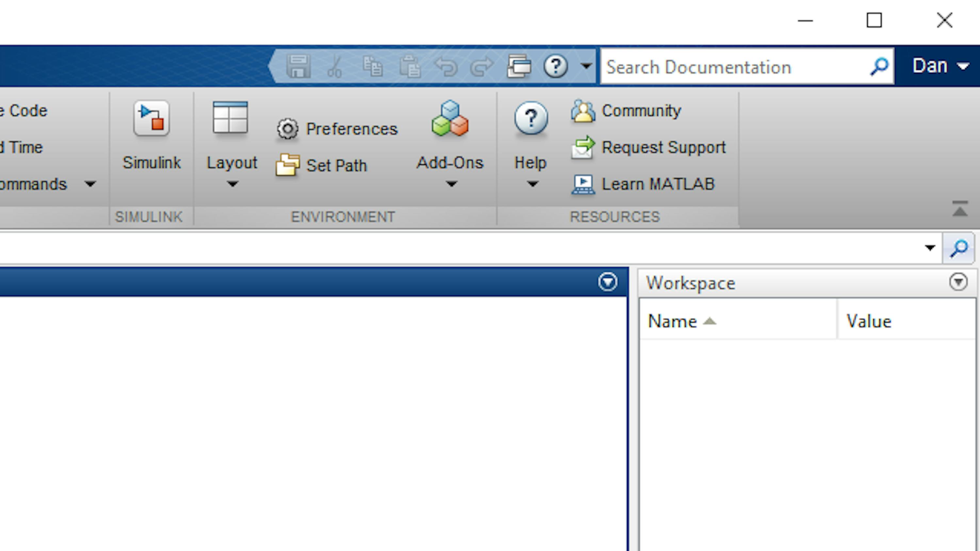The height and width of the screenshot is (551, 980).
Task: Click small help icon in quick access bar
Action: coord(555,67)
